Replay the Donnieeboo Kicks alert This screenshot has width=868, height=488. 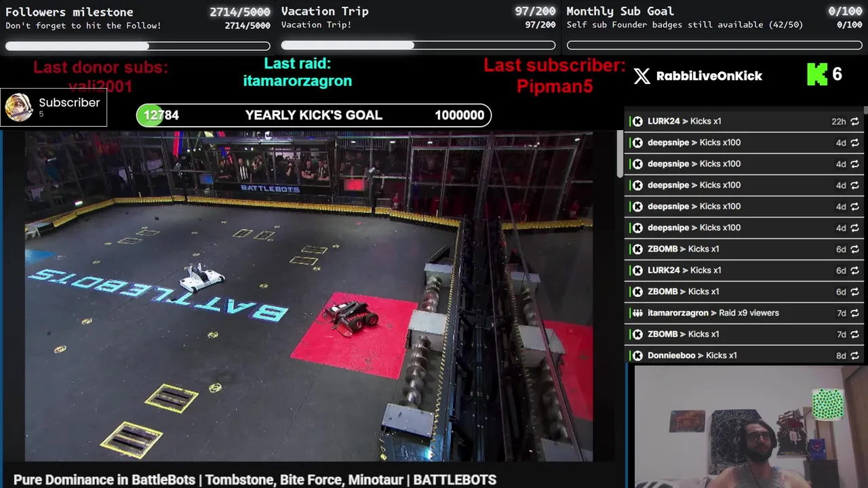click(854, 356)
